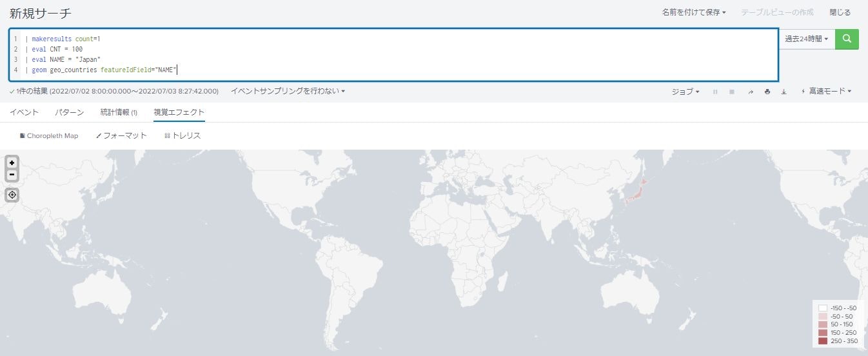Run the search with the green magnifier button

pyautogui.click(x=847, y=39)
